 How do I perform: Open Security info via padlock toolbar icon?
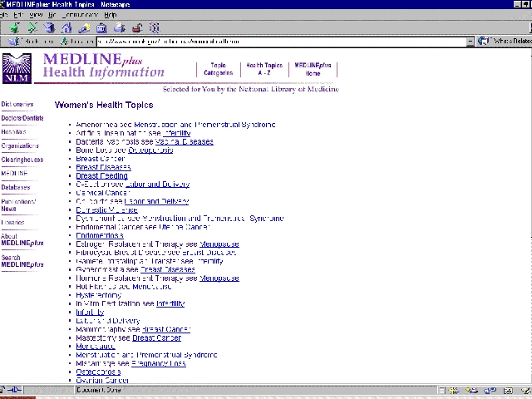[137, 27]
